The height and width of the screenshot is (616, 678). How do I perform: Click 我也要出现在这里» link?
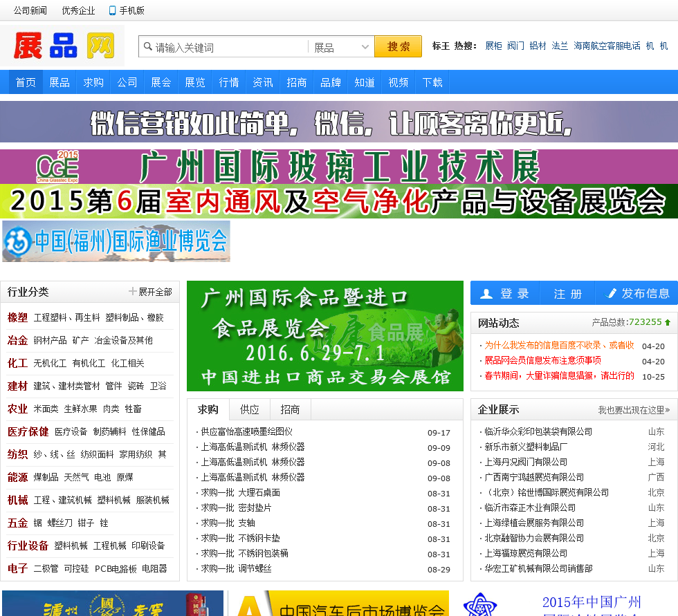(634, 410)
